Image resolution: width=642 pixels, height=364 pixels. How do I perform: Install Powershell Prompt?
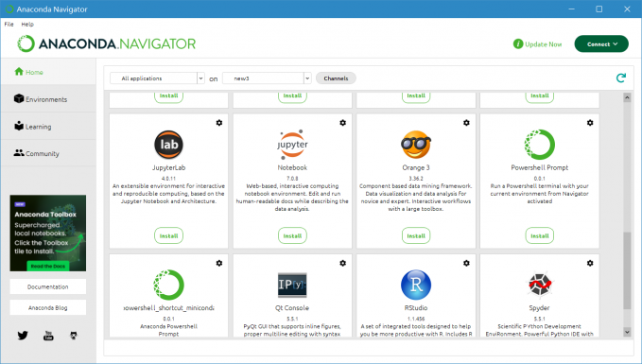pyautogui.click(x=539, y=235)
